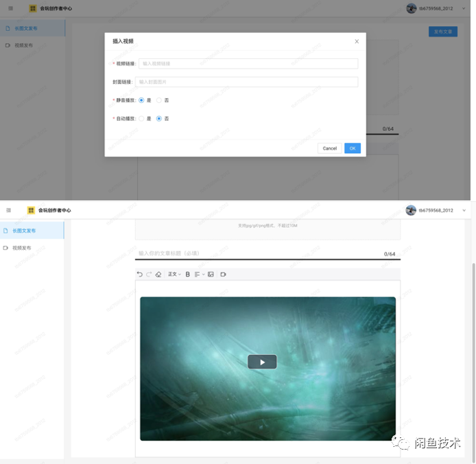The width and height of the screenshot is (476, 464).
Task: Expand the user dropdown arrow in the upper header
Action: pos(464,8)
